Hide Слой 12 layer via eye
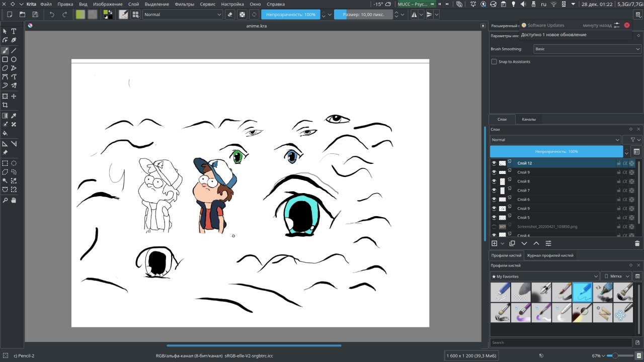The height and width of the screenshot is (362, 644). click(494, 163)
